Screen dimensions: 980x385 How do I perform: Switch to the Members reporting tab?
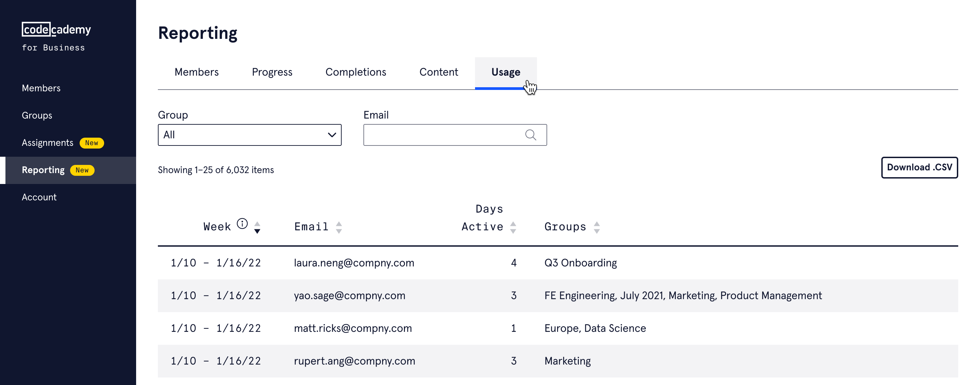coord(196,72)
